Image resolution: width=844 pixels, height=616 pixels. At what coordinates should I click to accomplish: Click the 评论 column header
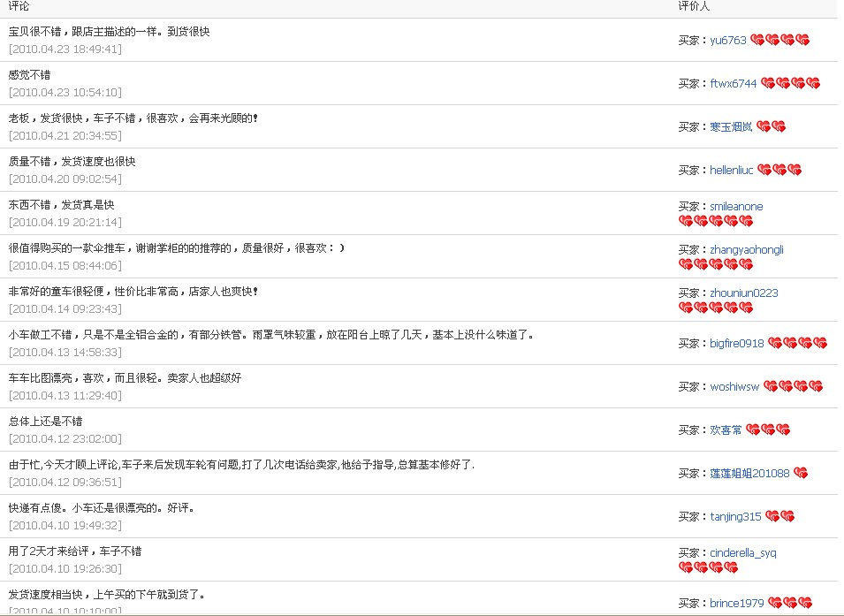pos(19,6)
